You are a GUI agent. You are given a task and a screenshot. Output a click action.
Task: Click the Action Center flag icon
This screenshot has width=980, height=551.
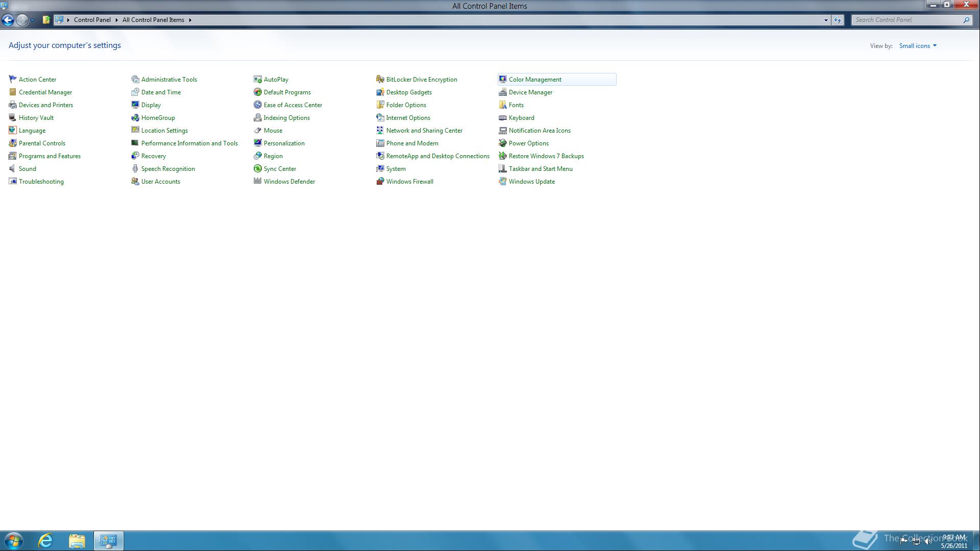pyautogui.click(x=13, y=79)
